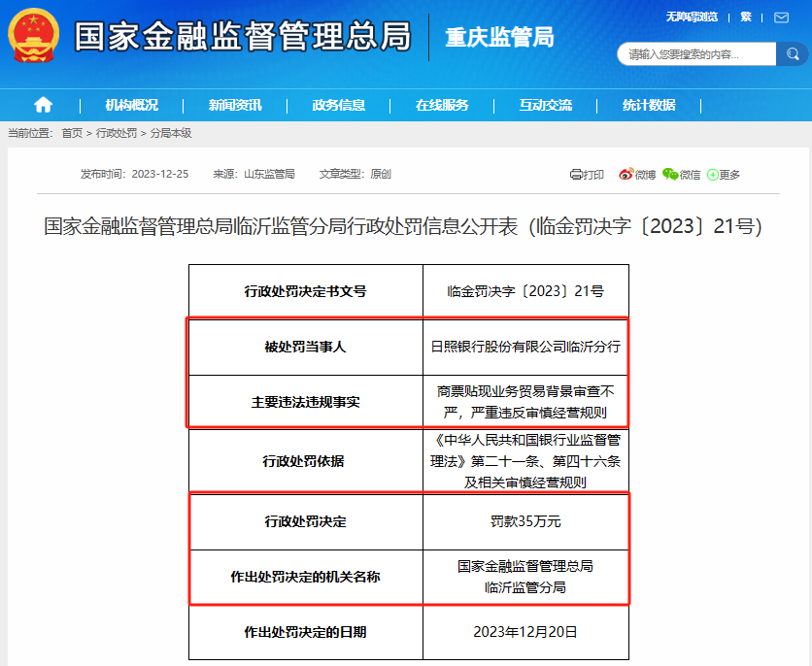Viewport: 812px width, 666px height.
Task: Click the 无障碍浏览 accessibility link
Action: click(x=692, y=17)
